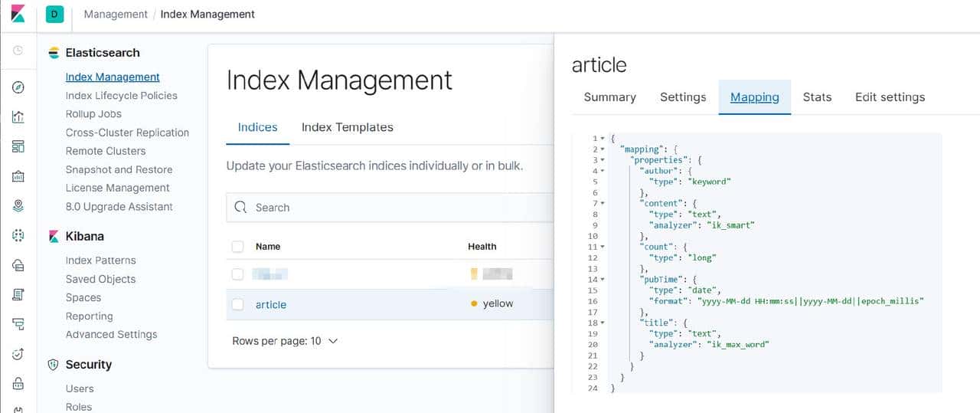The width and height of the screenshot is (980, 413).
Task: Open Canvas from the sidebar icon
Action: [18, 176]
